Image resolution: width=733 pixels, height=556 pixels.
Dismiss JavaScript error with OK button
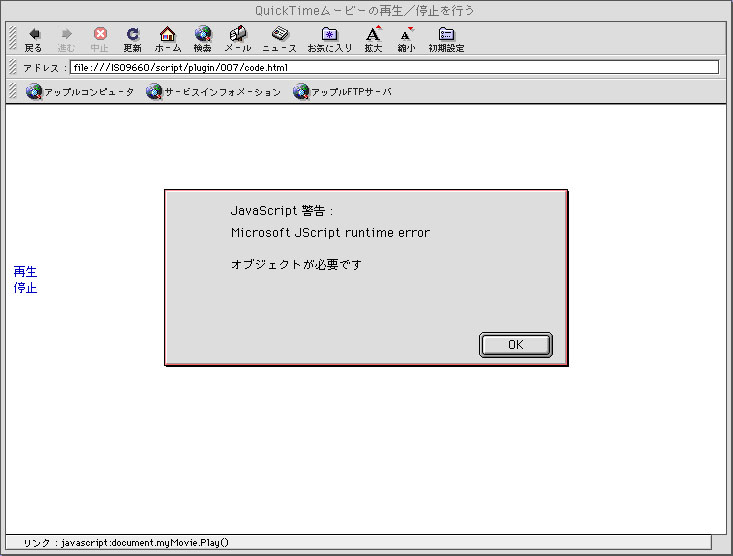515,345
